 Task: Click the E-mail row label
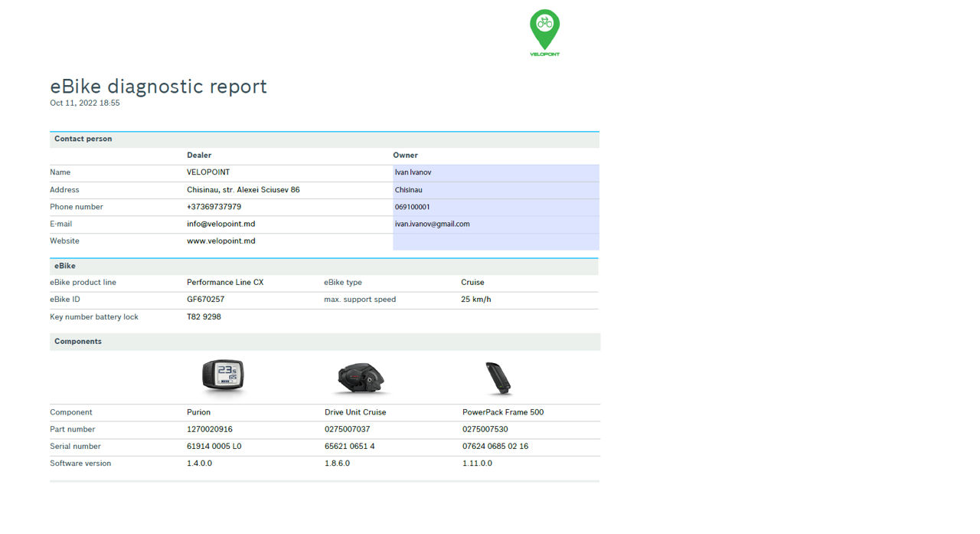pyautogui.click(x=61, y=224)
